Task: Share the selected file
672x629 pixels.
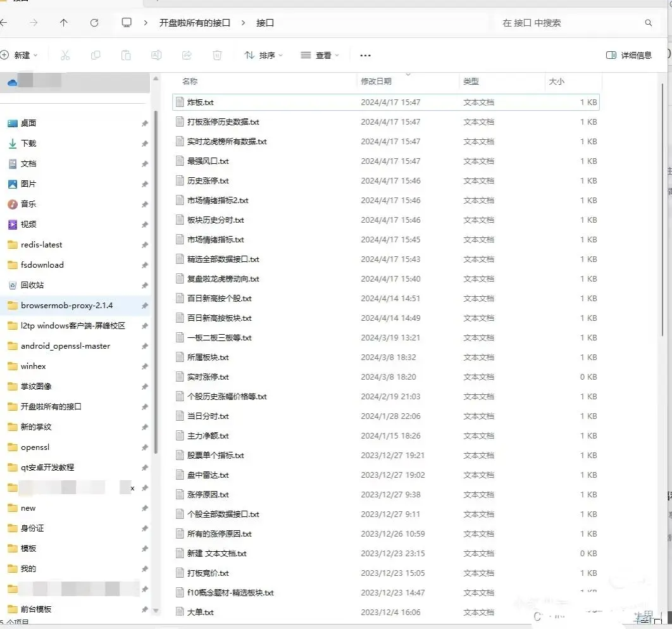Action: click(x=187, y=55)
